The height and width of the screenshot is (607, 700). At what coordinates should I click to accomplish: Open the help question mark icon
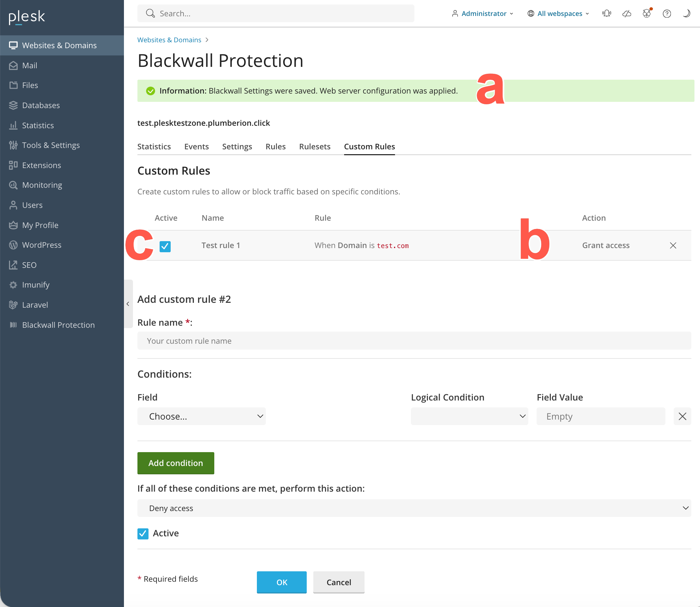point(667,14)
